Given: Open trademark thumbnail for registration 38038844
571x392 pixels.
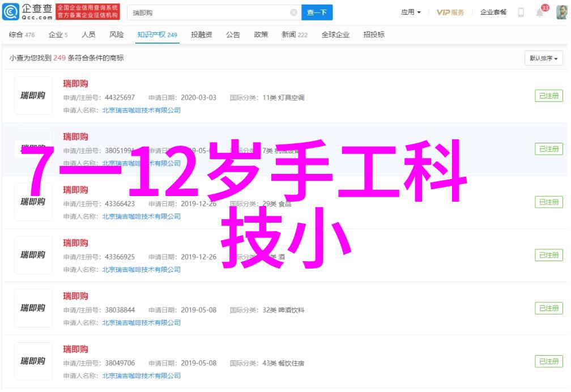Looking at the screenshot, I should 33,308.
